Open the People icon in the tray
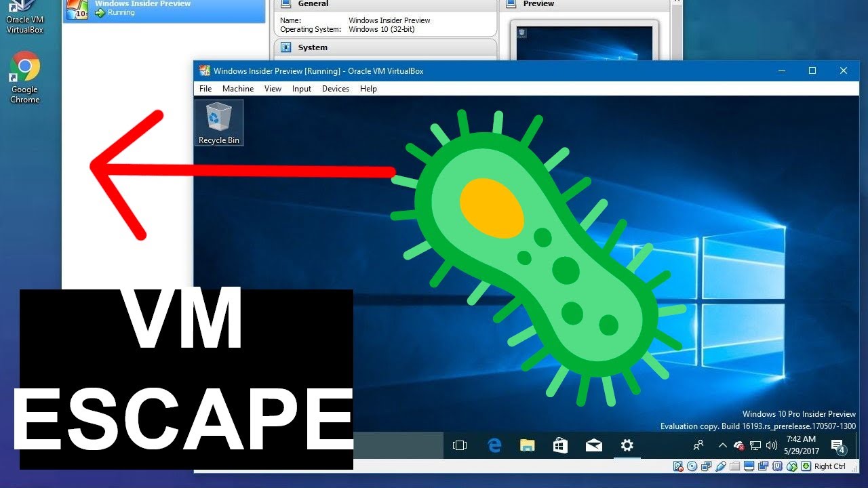 [698, 445]
